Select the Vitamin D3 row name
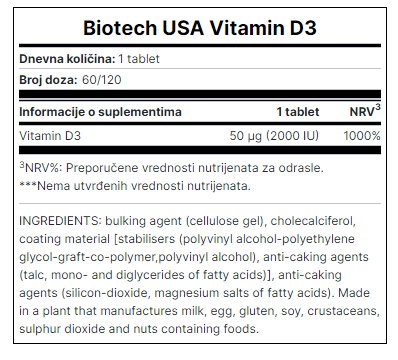This screenshot has height=360, width=398. click(x=50, y=136)
